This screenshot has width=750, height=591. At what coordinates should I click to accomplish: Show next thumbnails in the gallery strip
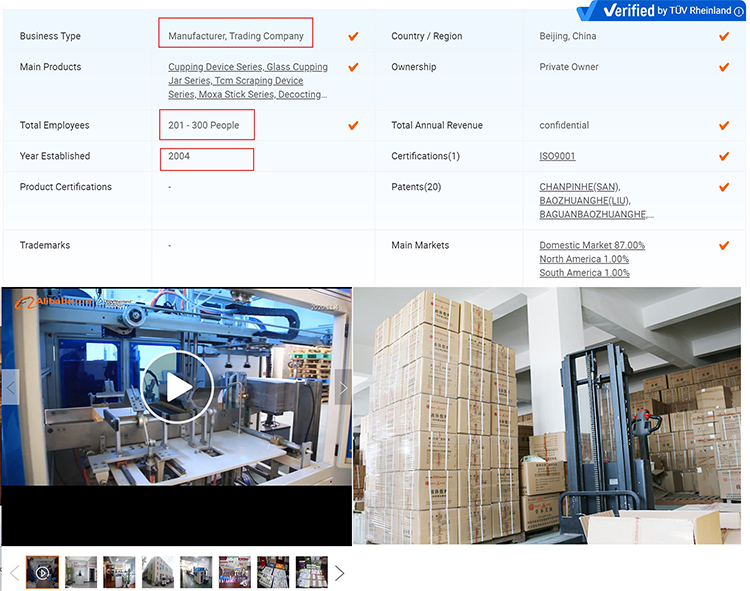tap(339, 573)
